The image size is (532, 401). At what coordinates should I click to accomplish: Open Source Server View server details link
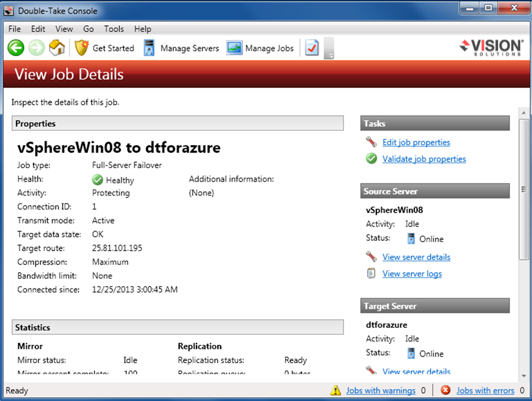pyautogui.click(x=416, y=257)
